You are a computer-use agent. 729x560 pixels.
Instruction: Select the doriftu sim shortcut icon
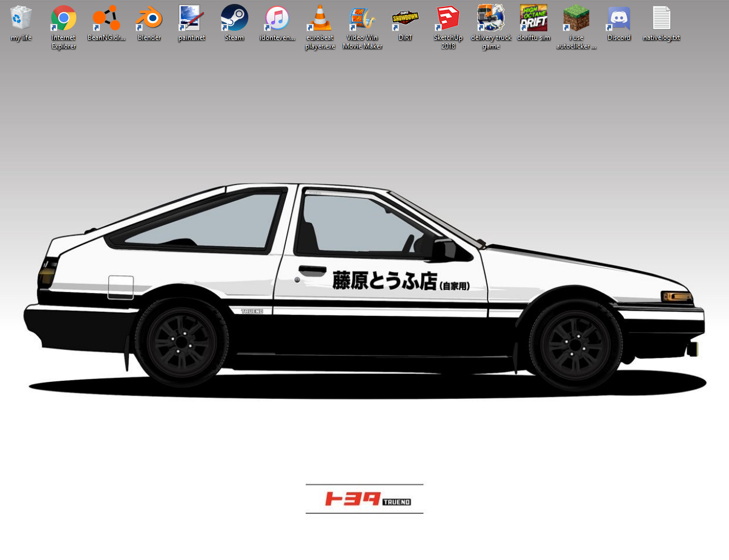tap(534, 18)
